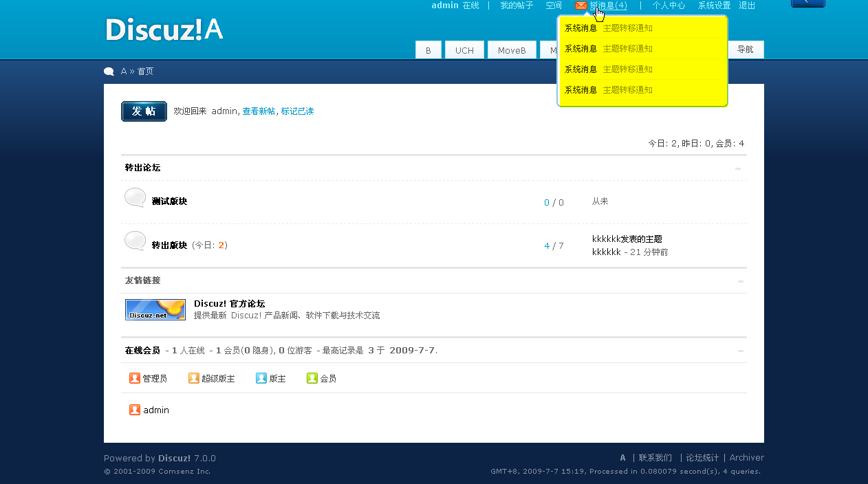Click admin in the online members list
Image resolution: width=868 pixels, height=484 pixels.
(156, 410)
